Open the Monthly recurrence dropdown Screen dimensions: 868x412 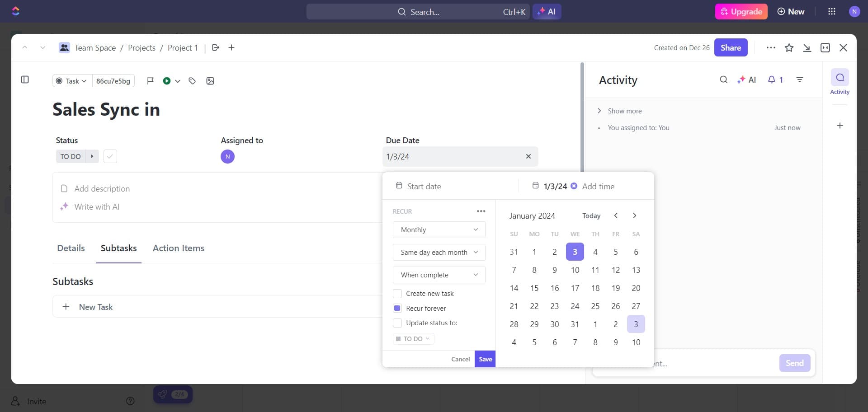pyautogui.click(x=439, y=229)
